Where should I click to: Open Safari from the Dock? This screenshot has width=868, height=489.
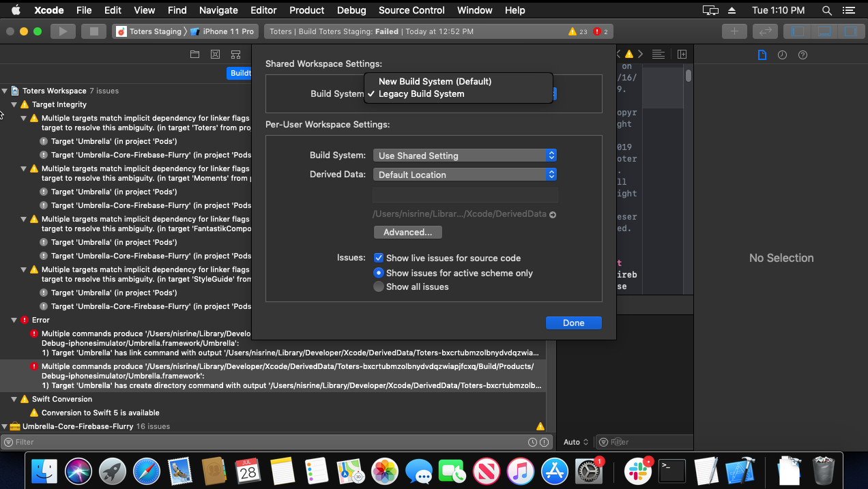point(146,471)
